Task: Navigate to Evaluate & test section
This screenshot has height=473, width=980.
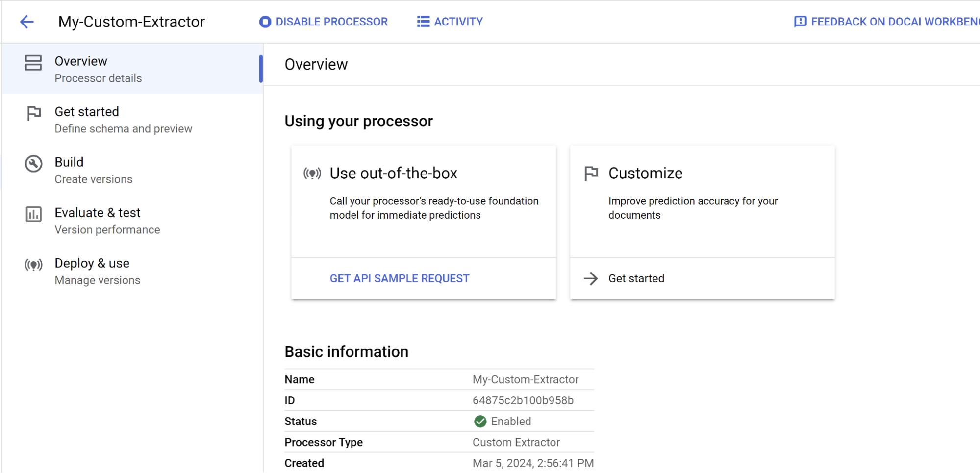Action: pos(107,221)
